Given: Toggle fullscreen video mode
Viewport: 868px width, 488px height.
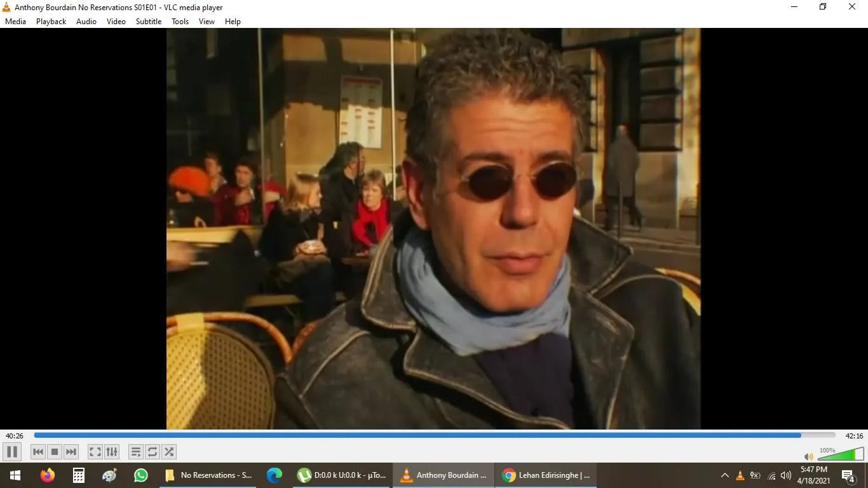Looking at the screenshot, I should pos(95,452).
